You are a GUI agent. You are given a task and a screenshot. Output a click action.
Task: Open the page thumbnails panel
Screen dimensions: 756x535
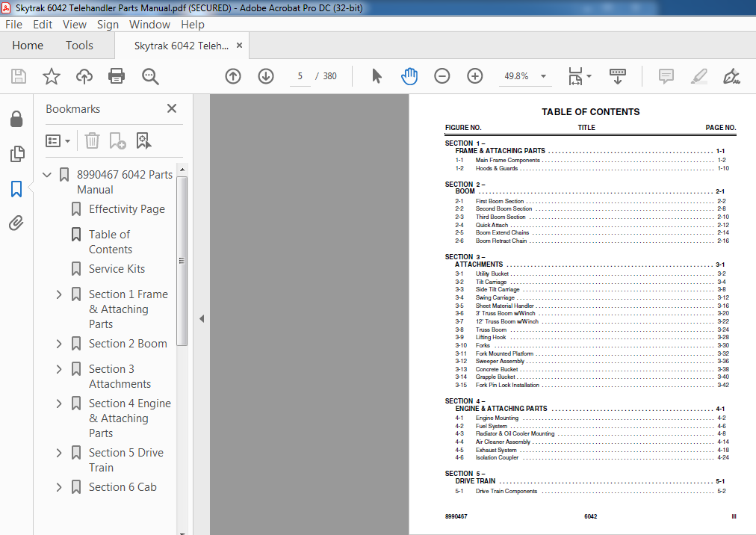(x=17, y=153)
